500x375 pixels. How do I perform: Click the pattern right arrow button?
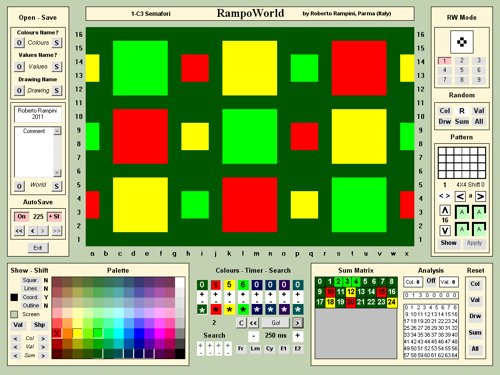pos(480,196)
